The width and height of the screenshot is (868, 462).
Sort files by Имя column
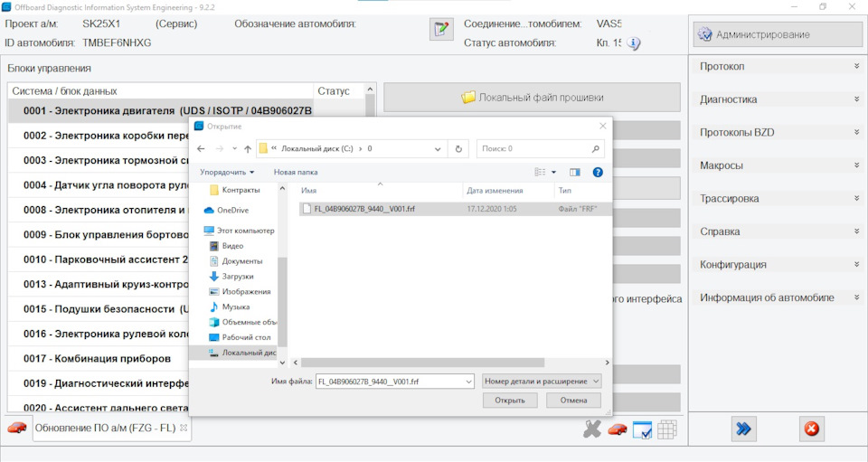(381, 191)
